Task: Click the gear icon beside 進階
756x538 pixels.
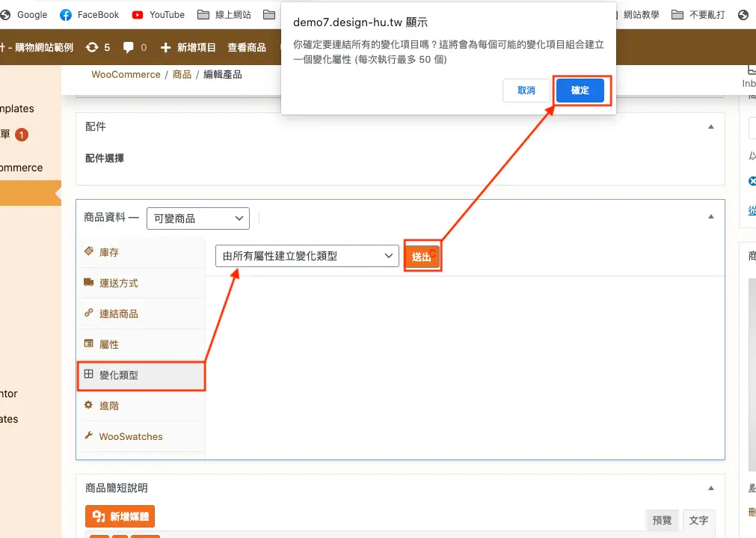Action: tap(88, 405)
